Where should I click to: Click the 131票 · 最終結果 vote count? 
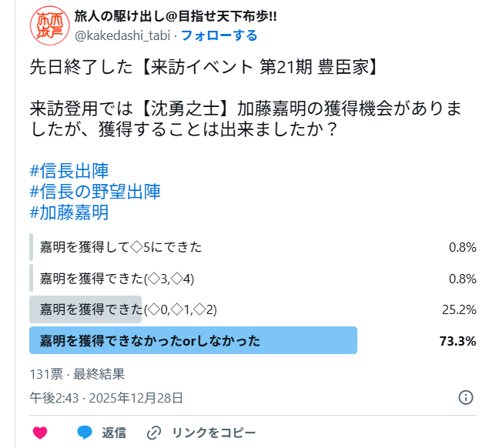point(77,374)
